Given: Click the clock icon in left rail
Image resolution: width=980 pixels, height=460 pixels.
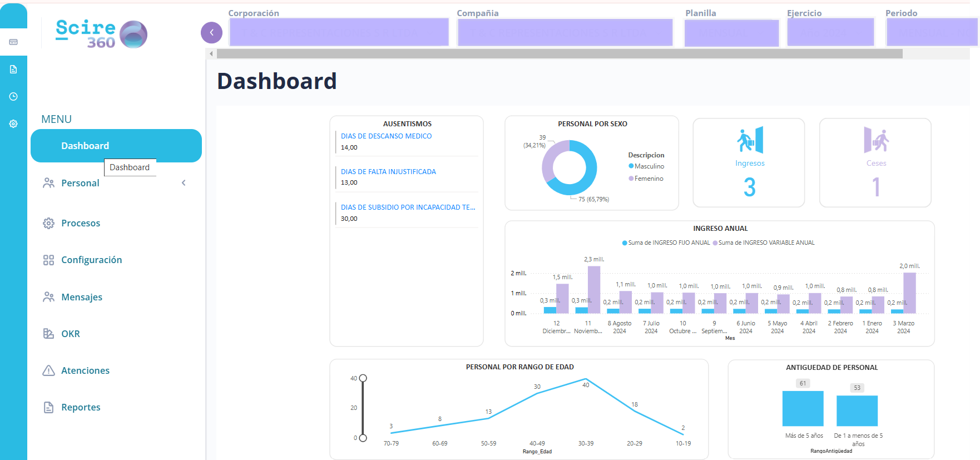Looking at the screenshot, I should tap(13, 97).
